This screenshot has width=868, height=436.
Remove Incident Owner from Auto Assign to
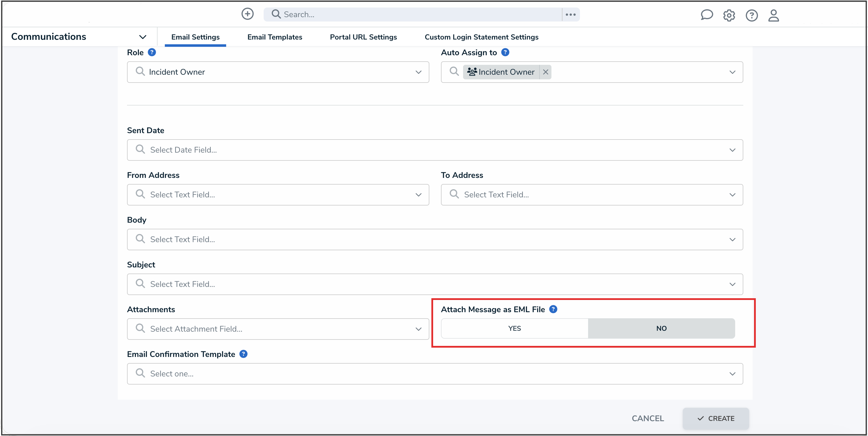(x=546, y=72)
